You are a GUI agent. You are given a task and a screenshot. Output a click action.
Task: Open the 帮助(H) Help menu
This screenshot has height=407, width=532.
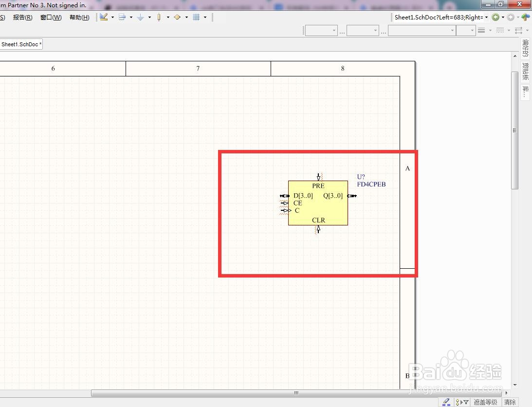(79, 18)
